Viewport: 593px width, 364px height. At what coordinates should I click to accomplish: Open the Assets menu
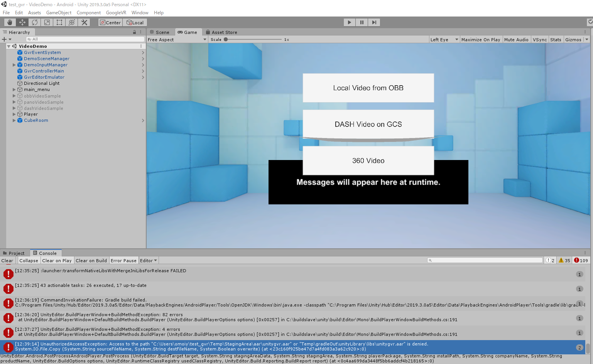pos(34,13)
